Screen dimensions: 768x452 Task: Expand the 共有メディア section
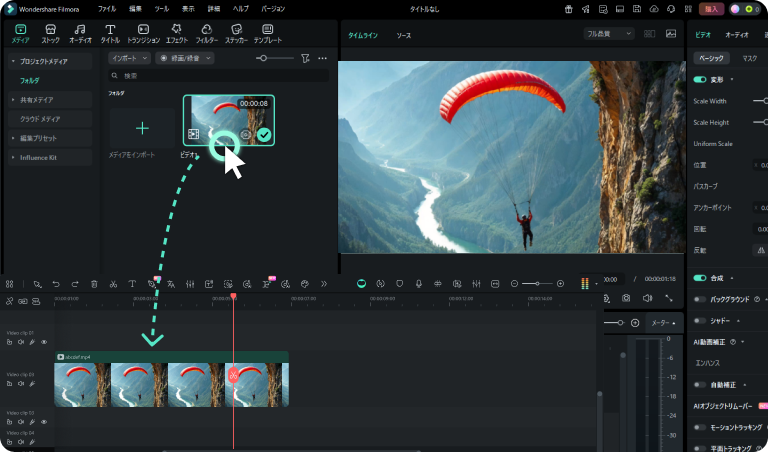click(x=13, y=100)
